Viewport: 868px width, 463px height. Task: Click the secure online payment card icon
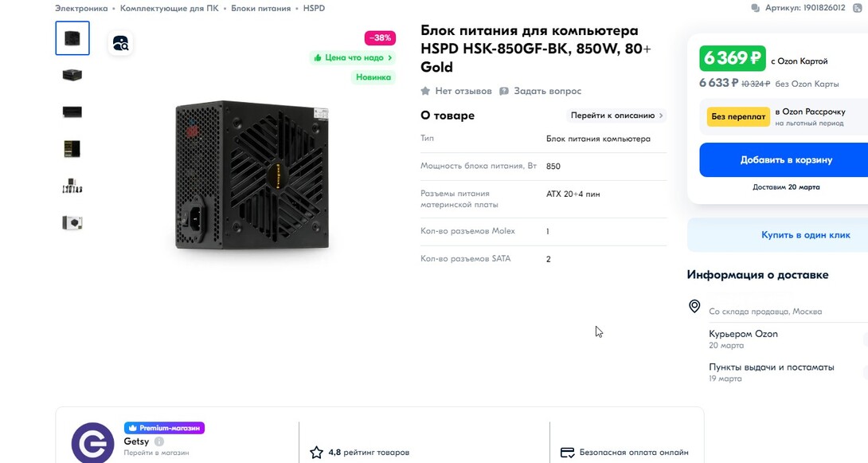(568, 453)
